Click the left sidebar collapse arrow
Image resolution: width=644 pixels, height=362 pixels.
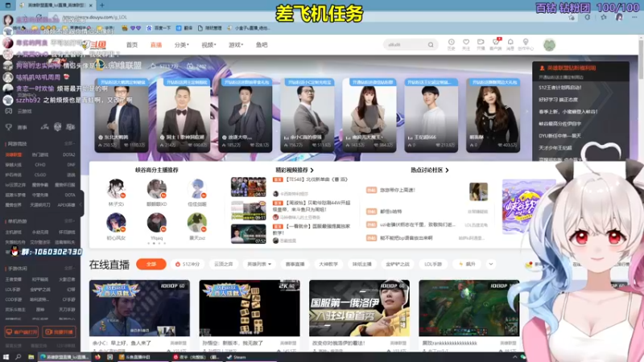(81, 204)
